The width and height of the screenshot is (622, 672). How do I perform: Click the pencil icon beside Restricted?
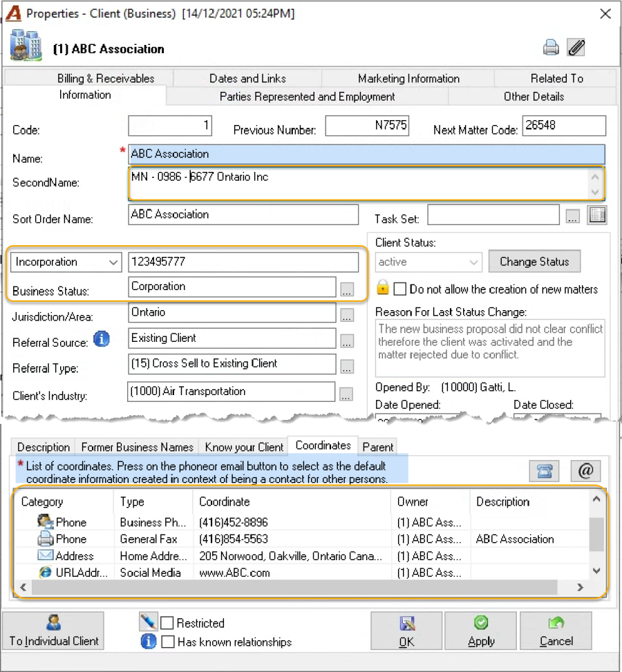coord(149,622)
